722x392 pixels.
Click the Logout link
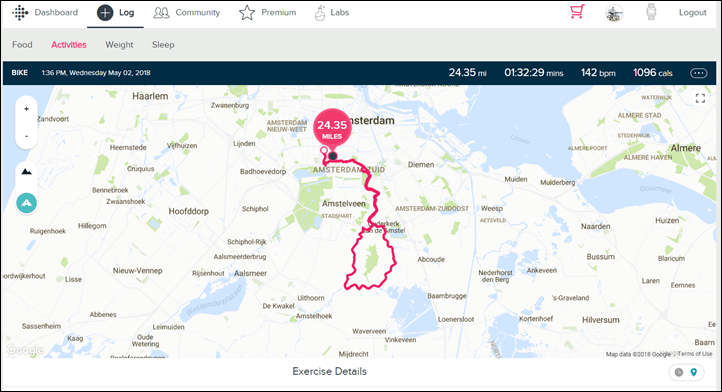coord(692,12)
